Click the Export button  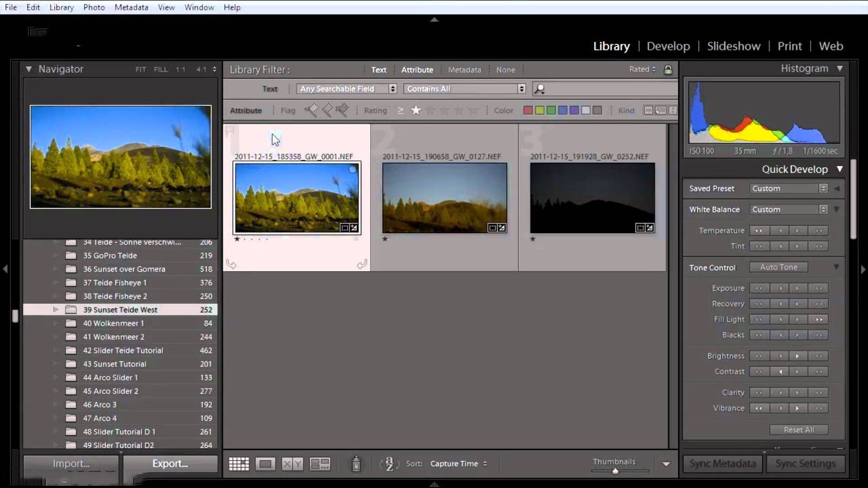pos(170,464)
